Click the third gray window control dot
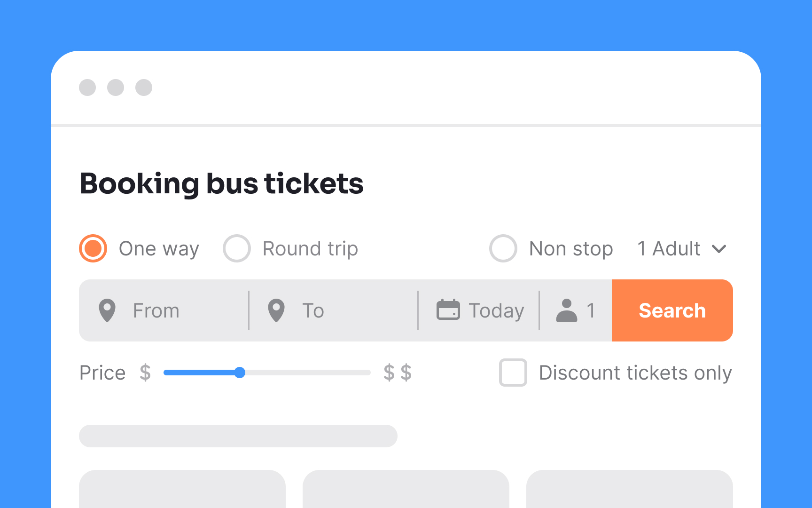812x508 pixels. coord(144,87)
